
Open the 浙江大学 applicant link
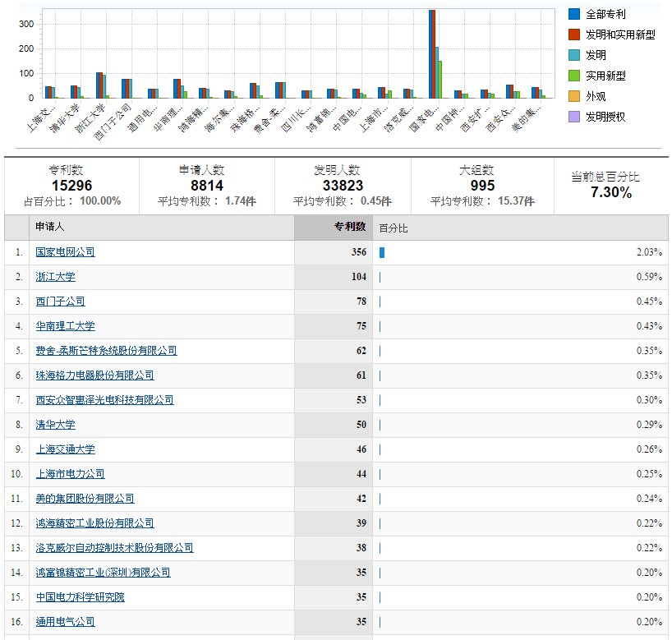[55, 277]
